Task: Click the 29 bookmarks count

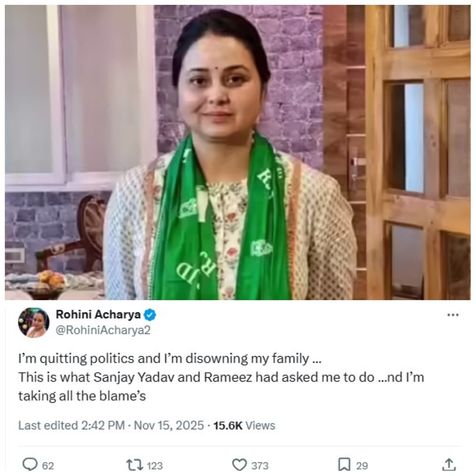Action: pyautogui.click(x=362, y=465)
